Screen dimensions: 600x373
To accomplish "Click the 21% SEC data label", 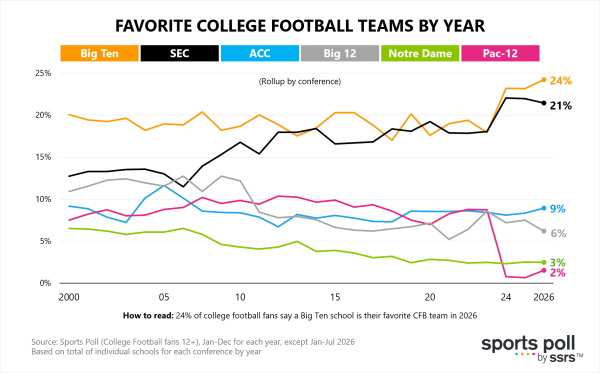I will (561, 106).
